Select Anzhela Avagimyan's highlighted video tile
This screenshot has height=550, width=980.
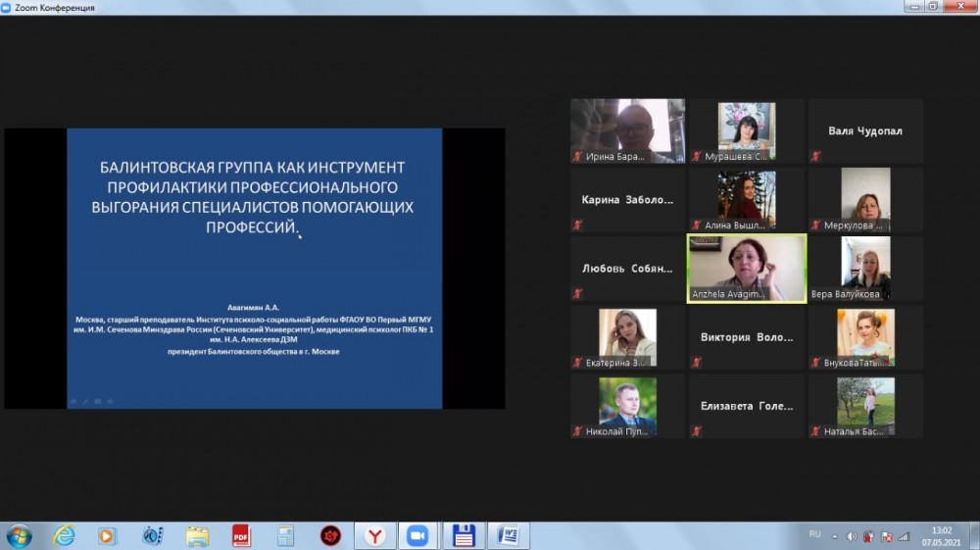[x=747, y=268]
